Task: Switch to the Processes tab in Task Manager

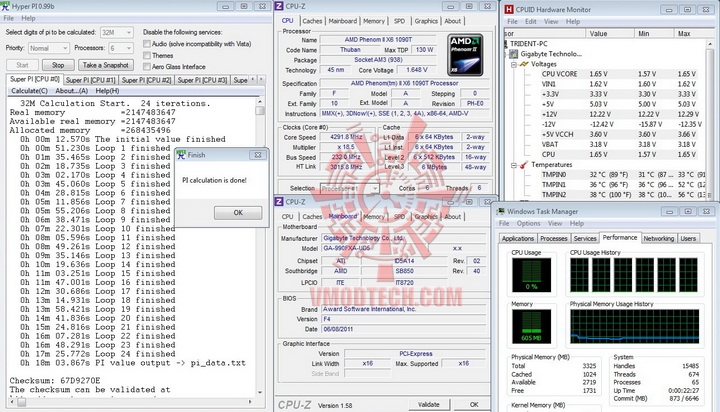Action: point(553,238)
